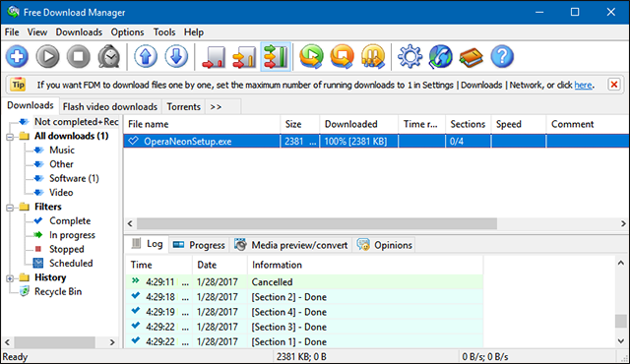Select the Downloads tab

tap(31, 105)
